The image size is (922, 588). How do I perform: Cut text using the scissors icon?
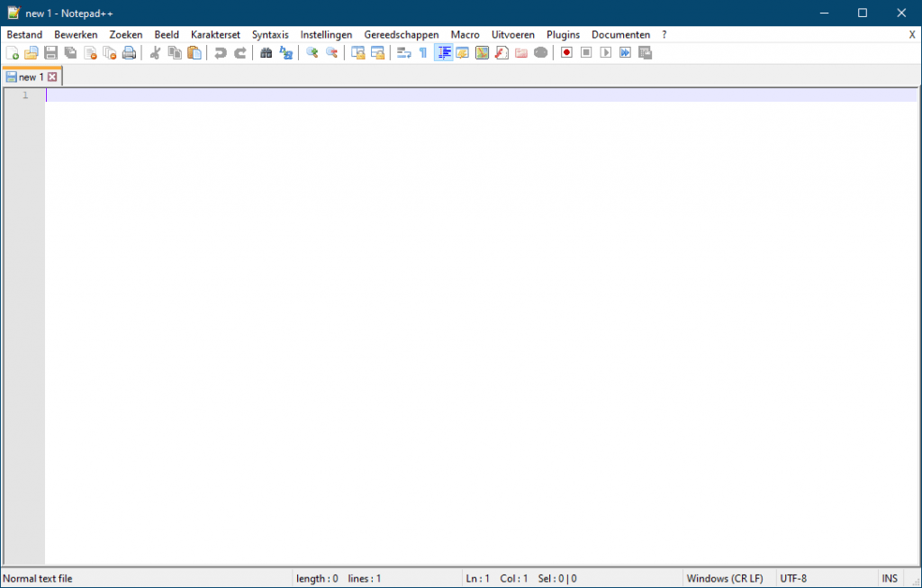pos(153,52)
